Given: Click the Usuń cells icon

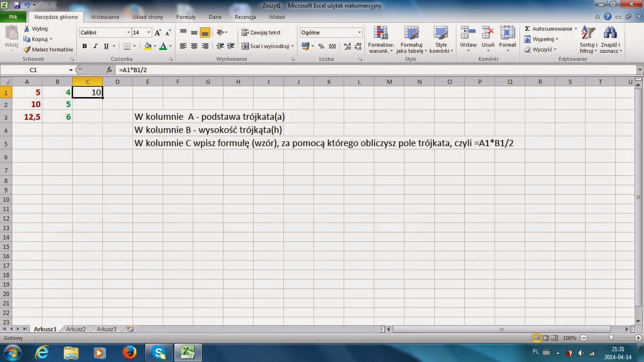Looking at the screenshot, I should pyautogui.click(x=488, y=33).
